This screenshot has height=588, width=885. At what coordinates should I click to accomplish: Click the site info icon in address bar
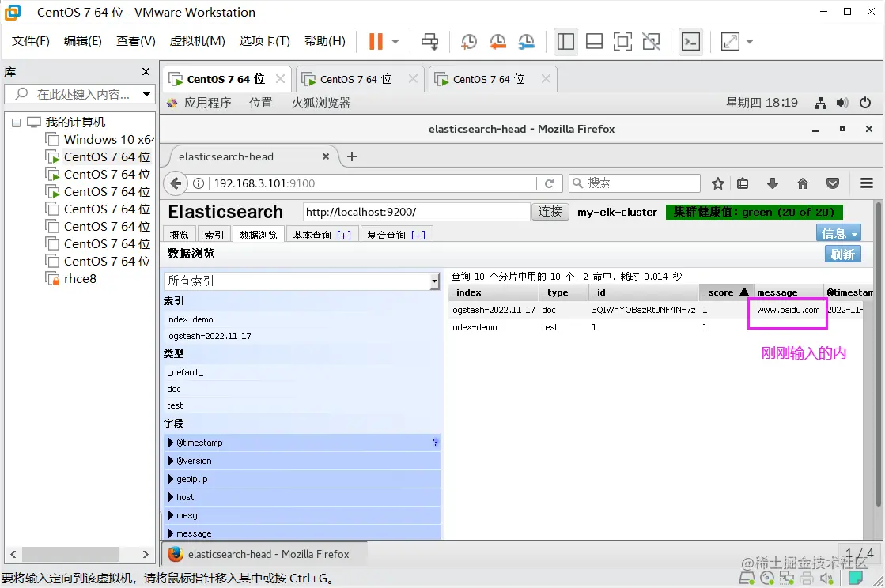(x=198, y=183)
